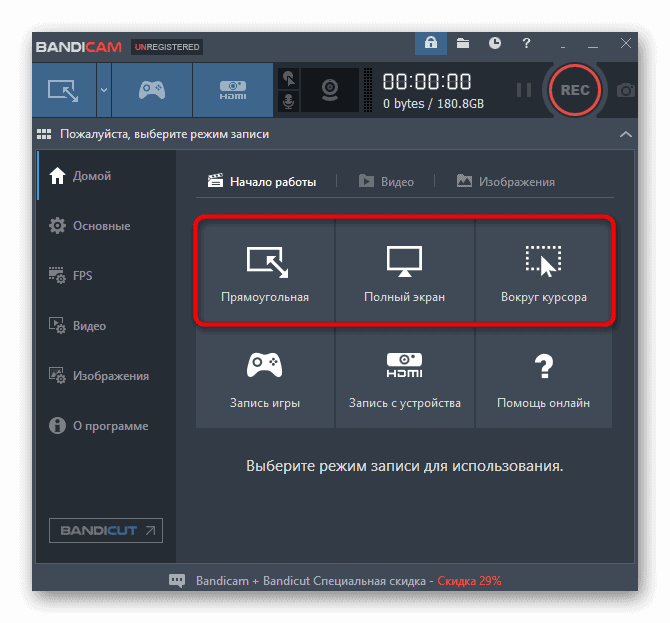Choose the Запись игры tile
670x623 pixels.
265,378
